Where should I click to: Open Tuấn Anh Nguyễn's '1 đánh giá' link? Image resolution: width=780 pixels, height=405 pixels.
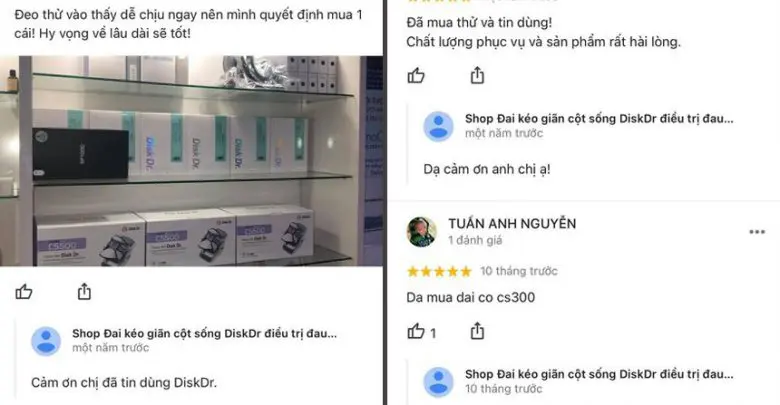[475, 240]
